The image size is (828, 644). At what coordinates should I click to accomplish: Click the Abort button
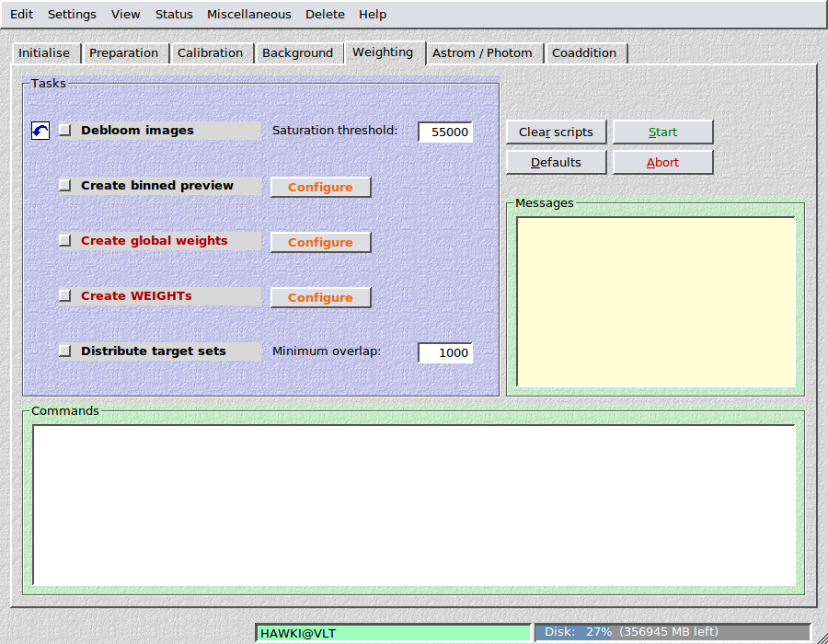pyautogui.click(x=662, y=162)
